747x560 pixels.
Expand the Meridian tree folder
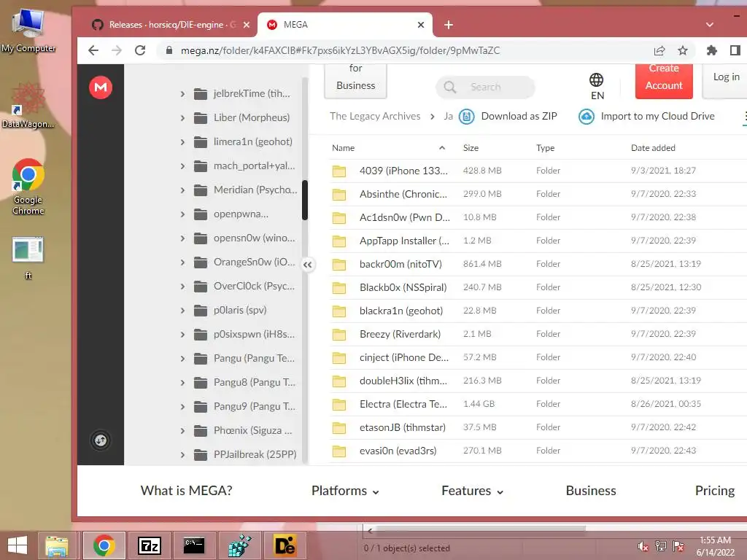182,190
